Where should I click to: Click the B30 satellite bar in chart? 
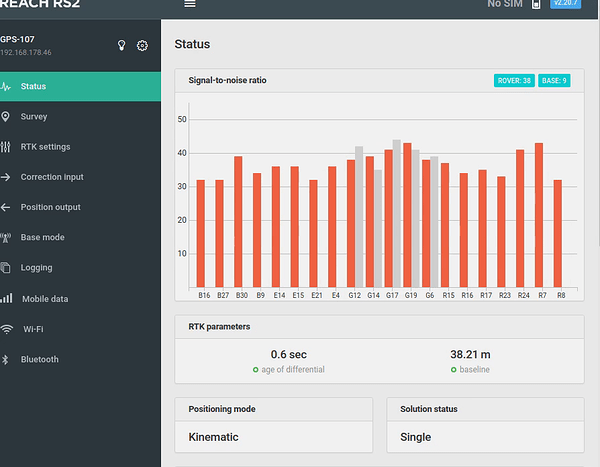[x=238, y=222]
